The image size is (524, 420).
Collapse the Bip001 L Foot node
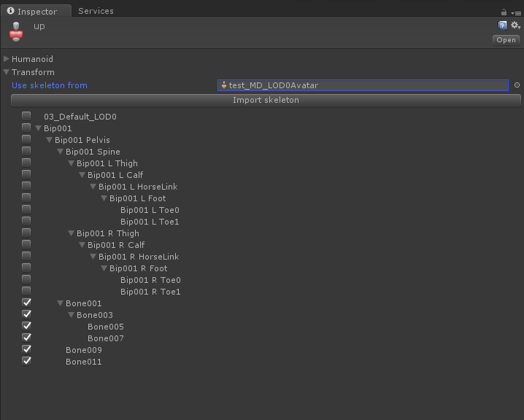[104, 198]
